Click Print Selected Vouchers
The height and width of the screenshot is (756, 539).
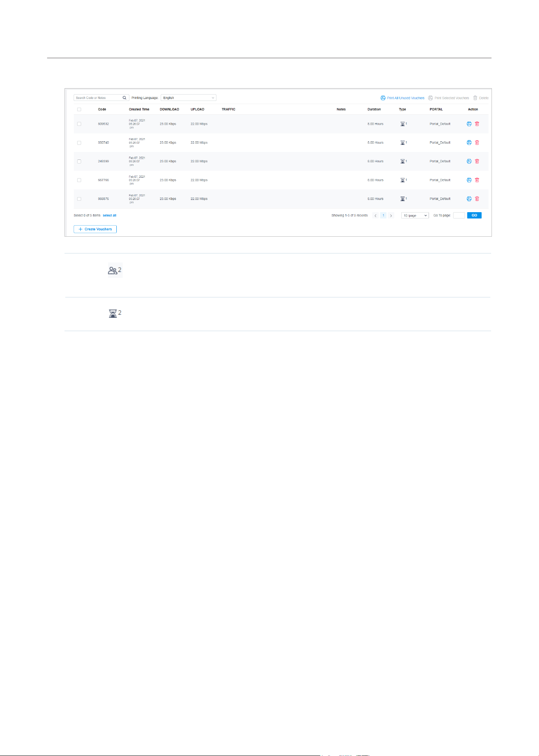click(448, 98)
